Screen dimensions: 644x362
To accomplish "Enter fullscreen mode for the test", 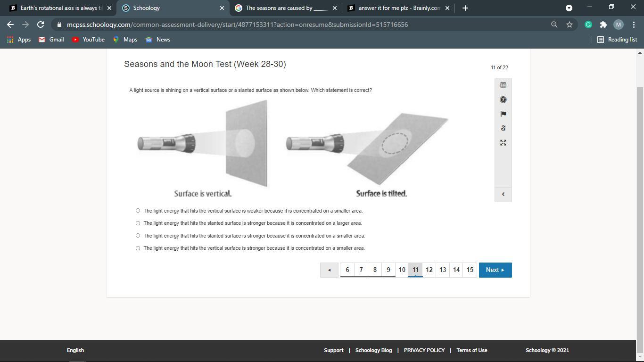I will click(x=503, y=143).
